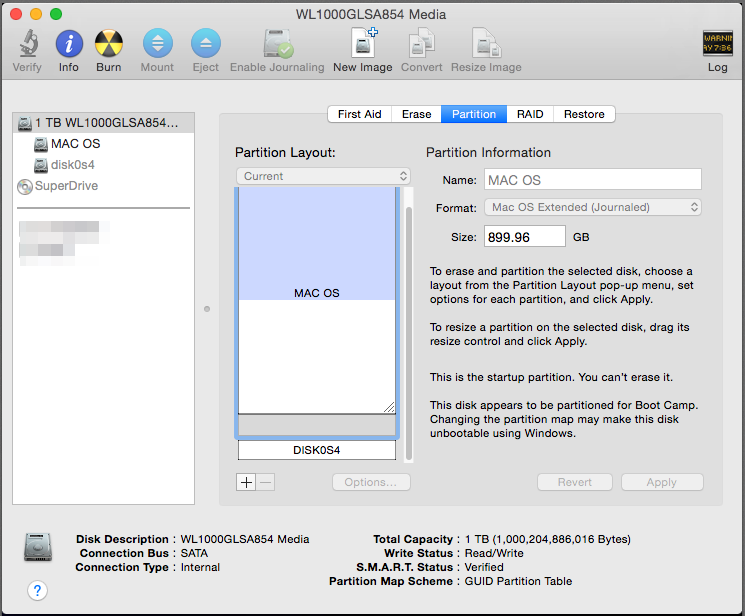Open the Partition Layout pop-up menu
745x616 pixels.
click(x=323, y=176)
